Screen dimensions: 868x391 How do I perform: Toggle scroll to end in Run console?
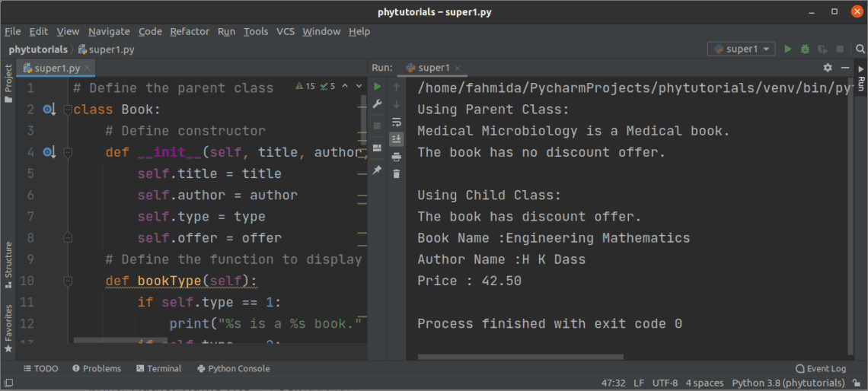[x=397, y=139]
